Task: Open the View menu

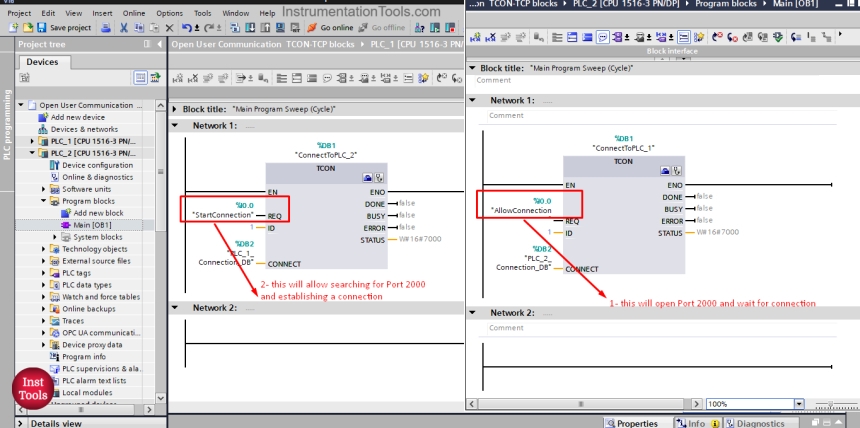Action: [x=73, y=13]
